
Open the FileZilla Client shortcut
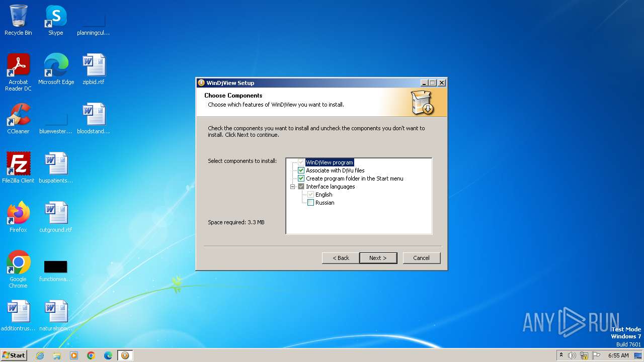click(x=18, y=168)
